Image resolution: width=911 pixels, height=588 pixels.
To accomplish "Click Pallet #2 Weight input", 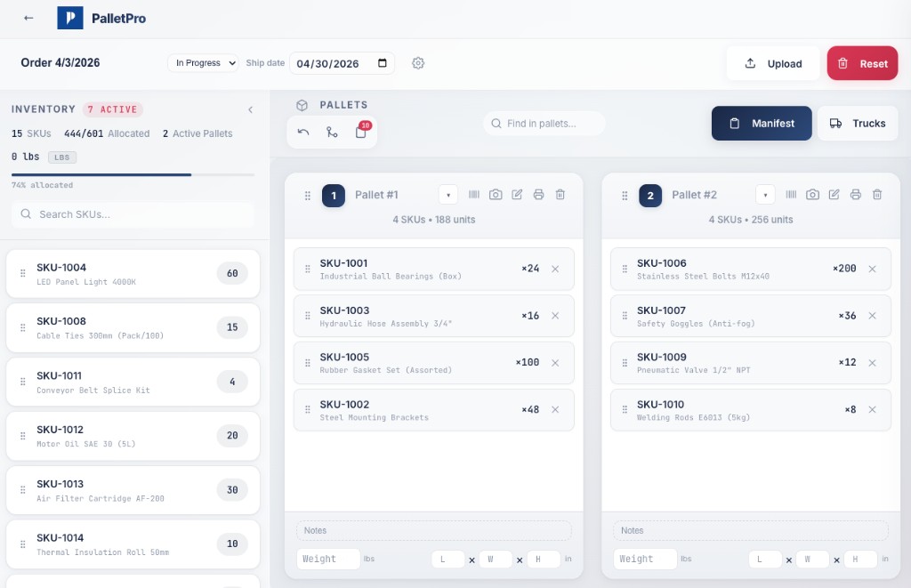I will pyautogui.click(x=646, y=559).
